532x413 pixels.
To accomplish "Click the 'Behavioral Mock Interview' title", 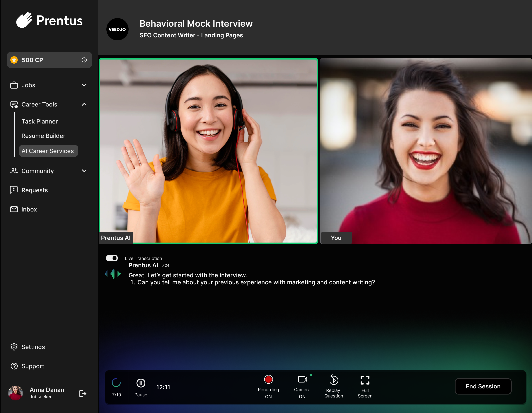I will coord(196,23).
